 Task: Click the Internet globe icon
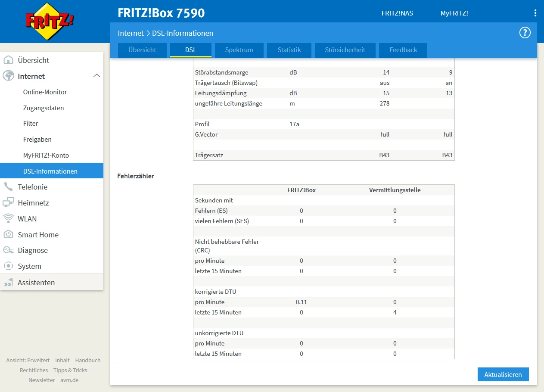pyautogui.click(x=8, y=76)
